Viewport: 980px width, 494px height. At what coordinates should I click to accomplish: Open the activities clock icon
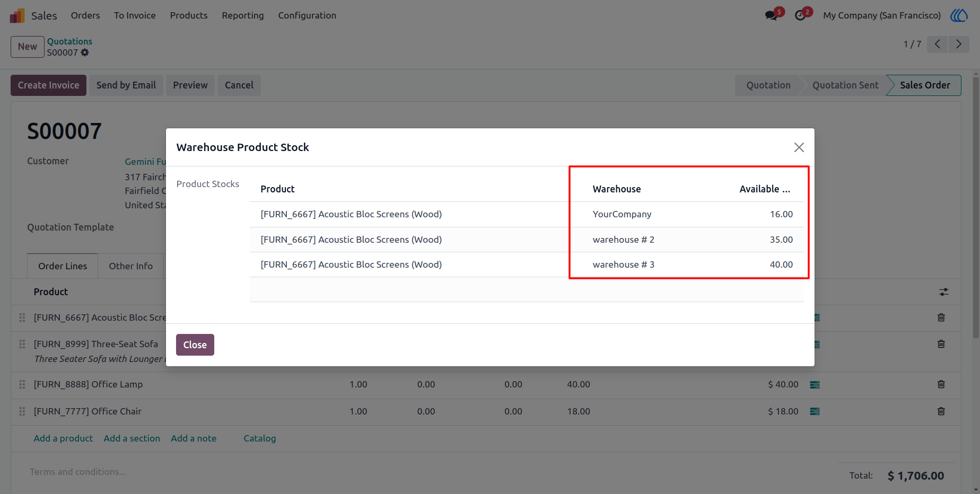(x=800, y=15)
